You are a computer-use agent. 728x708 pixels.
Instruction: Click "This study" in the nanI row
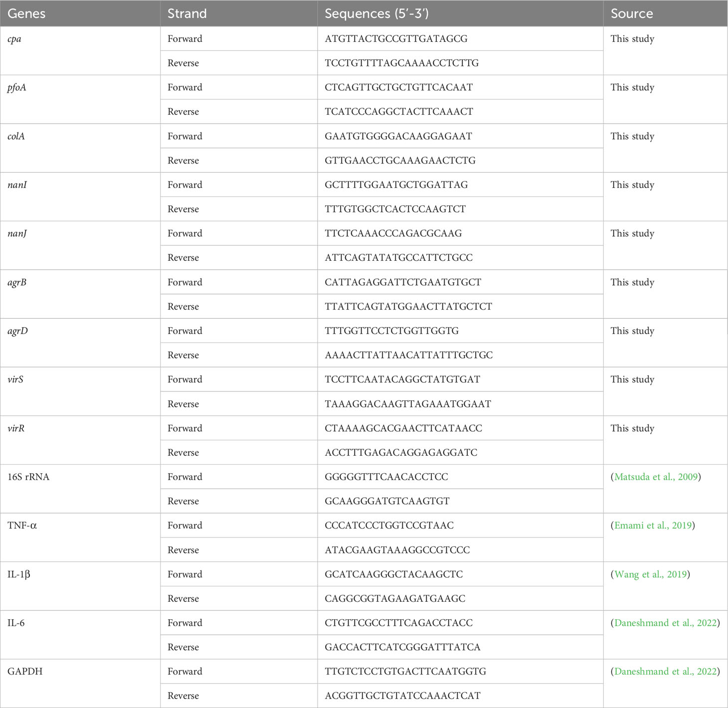[632, 185]
